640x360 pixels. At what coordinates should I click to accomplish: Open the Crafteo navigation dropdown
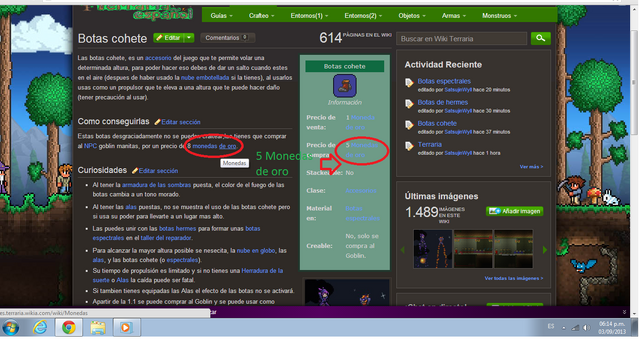click(x=261, y=16)
